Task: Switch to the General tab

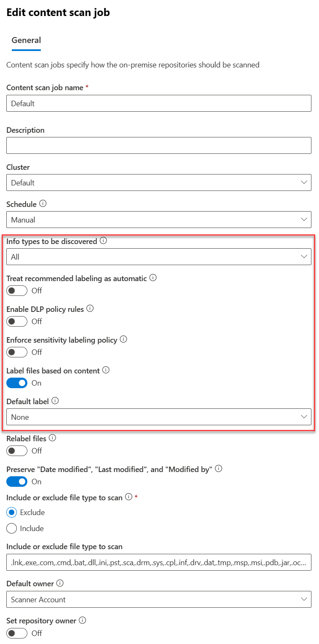Action: (26, 40)
